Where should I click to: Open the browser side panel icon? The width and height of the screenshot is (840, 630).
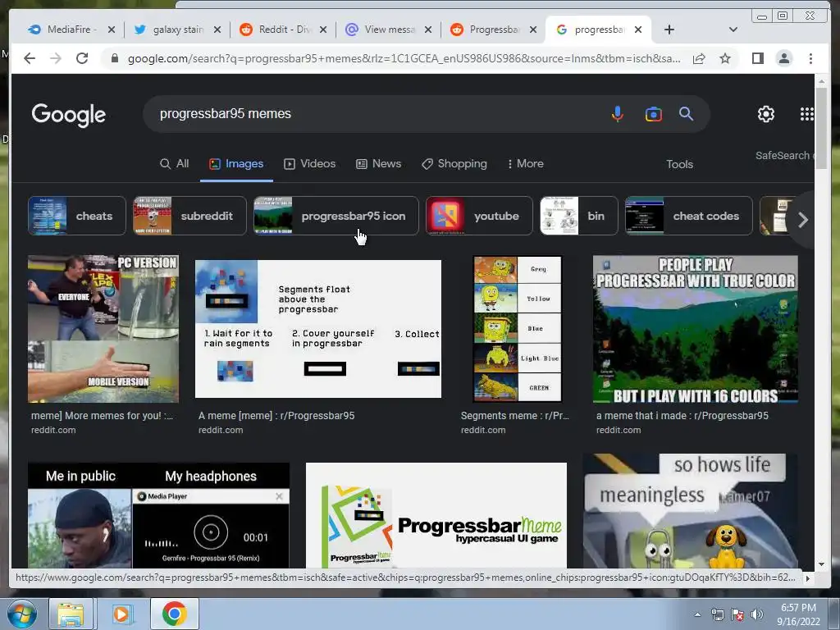tap(757, 58)
